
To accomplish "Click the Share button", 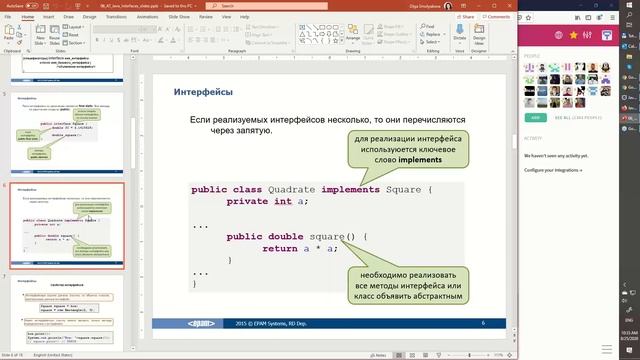I will click(x=465, y=17).
